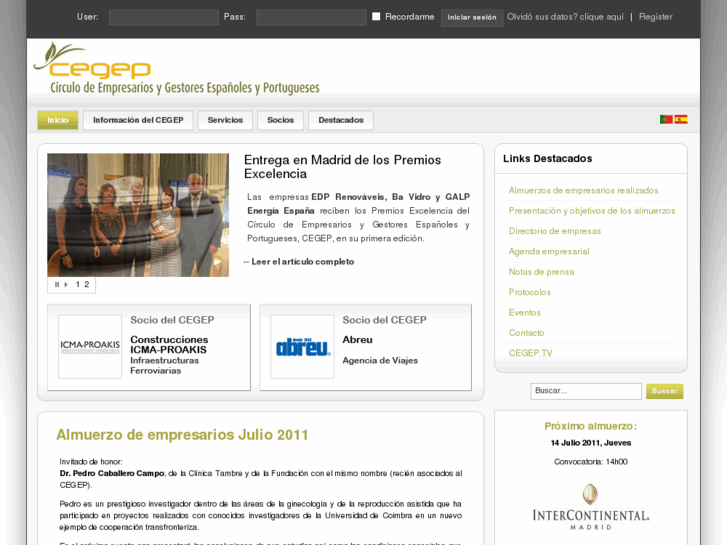This screenshot has height=545, width=727.
Task: Click the Premios Excelencia slideshow photo
Action: (x=138, y=215)
